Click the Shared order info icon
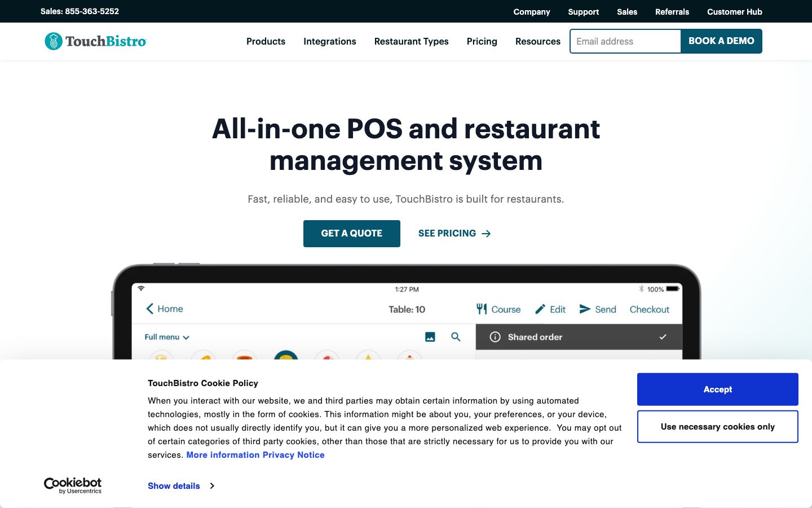 click(x=495, y=337)
